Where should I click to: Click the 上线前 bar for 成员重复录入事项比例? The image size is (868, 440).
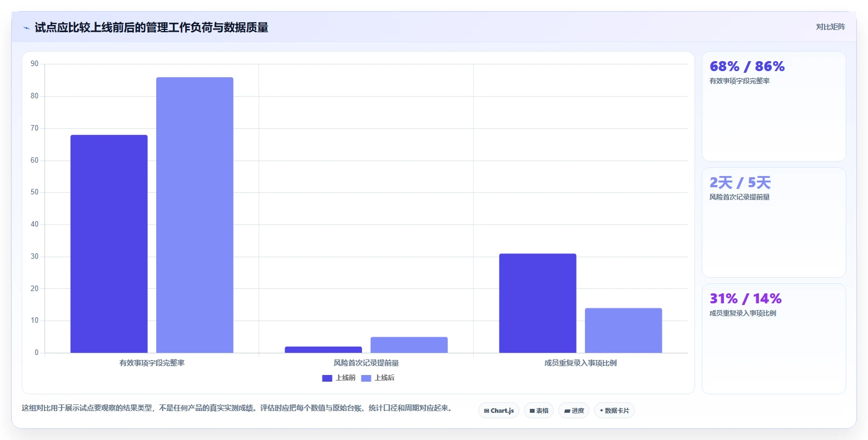click(538, 303)
